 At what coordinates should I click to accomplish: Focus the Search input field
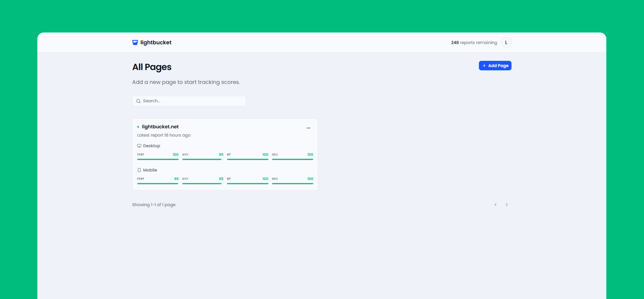coord(193,101)
